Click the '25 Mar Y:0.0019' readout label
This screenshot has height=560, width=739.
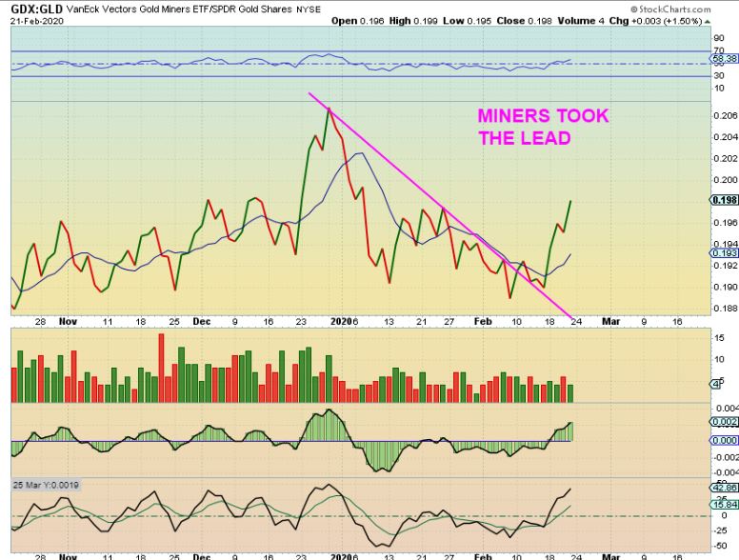(46, 485)
